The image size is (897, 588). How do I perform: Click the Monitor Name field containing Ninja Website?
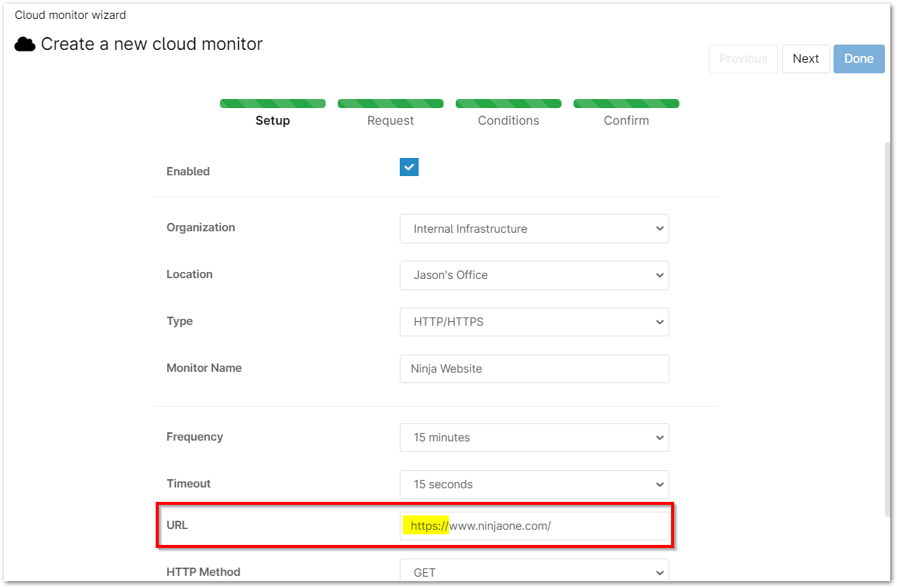[534, 369]
